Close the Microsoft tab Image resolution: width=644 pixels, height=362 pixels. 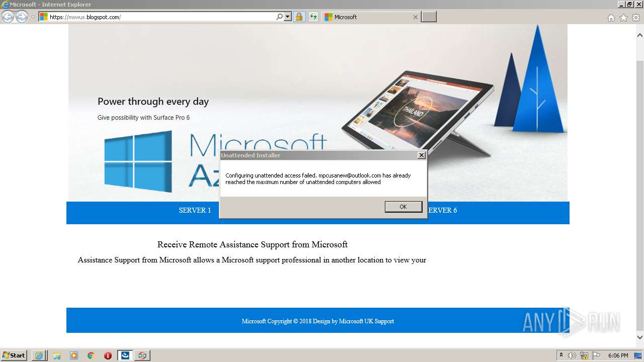point(415,17)
